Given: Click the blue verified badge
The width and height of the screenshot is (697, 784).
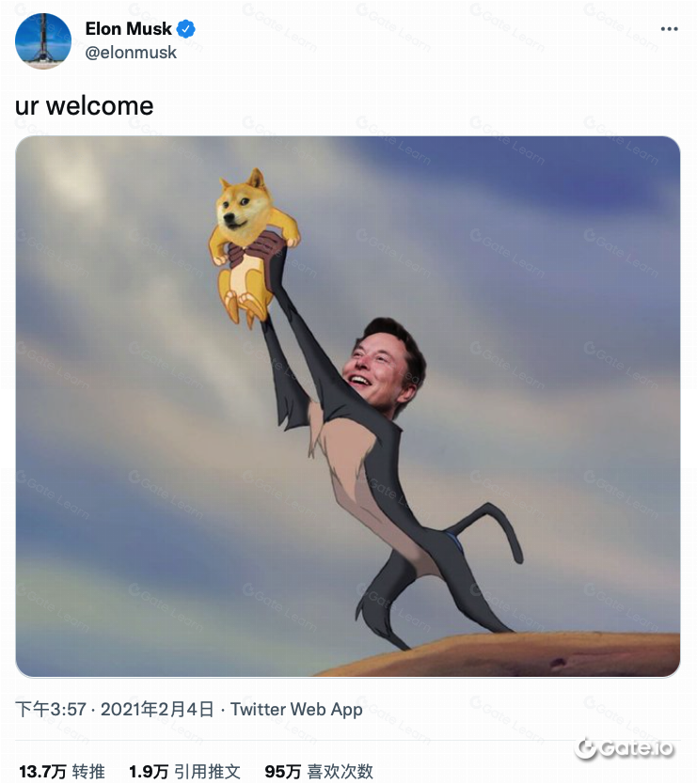Looking at the screenshot, I should tap(185, 29).
